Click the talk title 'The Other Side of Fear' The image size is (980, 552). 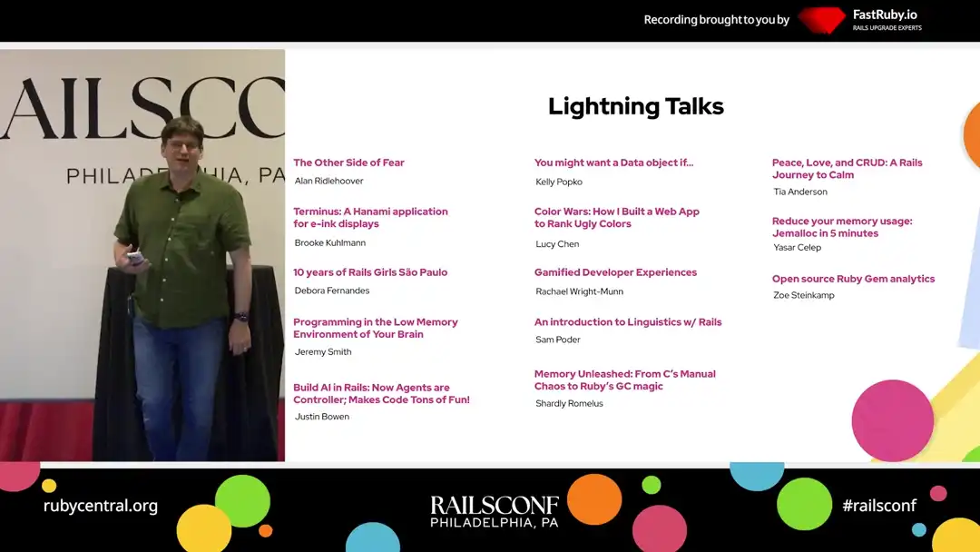(348, 163)
